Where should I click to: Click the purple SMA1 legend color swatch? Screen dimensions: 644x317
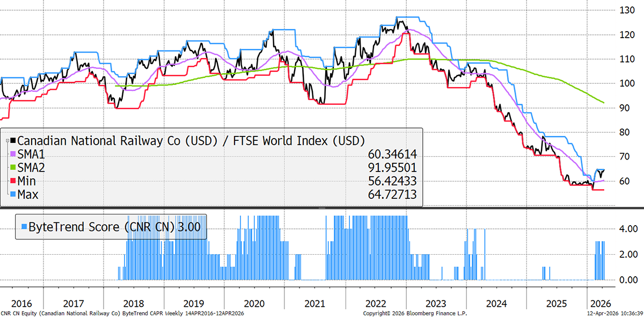coord(14,154)
